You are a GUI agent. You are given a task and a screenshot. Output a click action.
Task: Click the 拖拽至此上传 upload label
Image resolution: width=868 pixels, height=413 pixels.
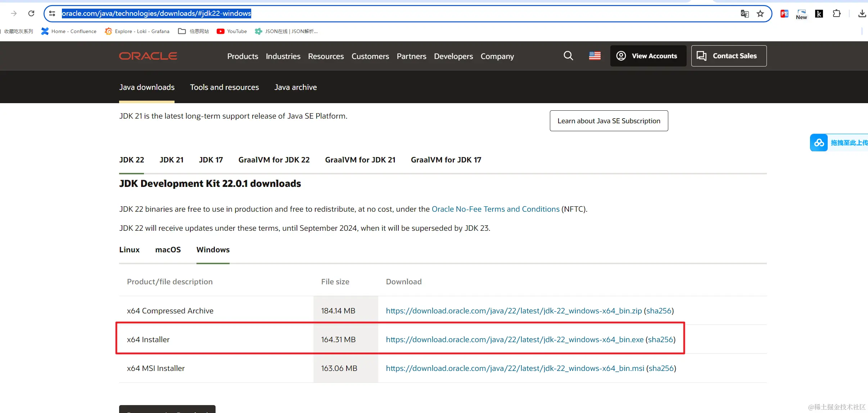pyautogui.click(x=849, y=143)
